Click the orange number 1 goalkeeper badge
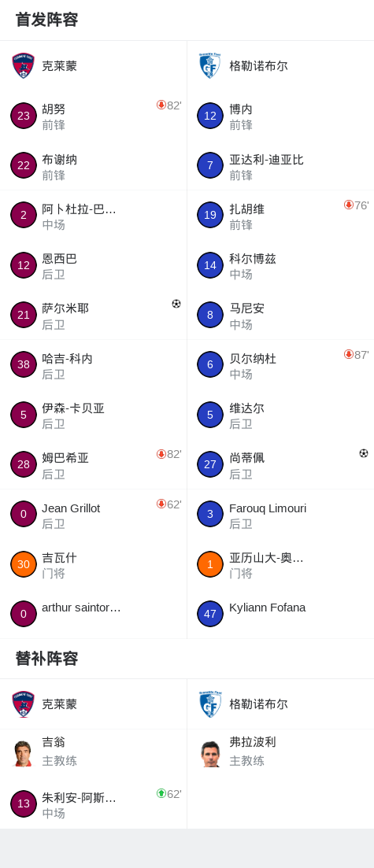The height and width of the screenshot is (868, 374). pyautogui.click(x=210, y=564)
